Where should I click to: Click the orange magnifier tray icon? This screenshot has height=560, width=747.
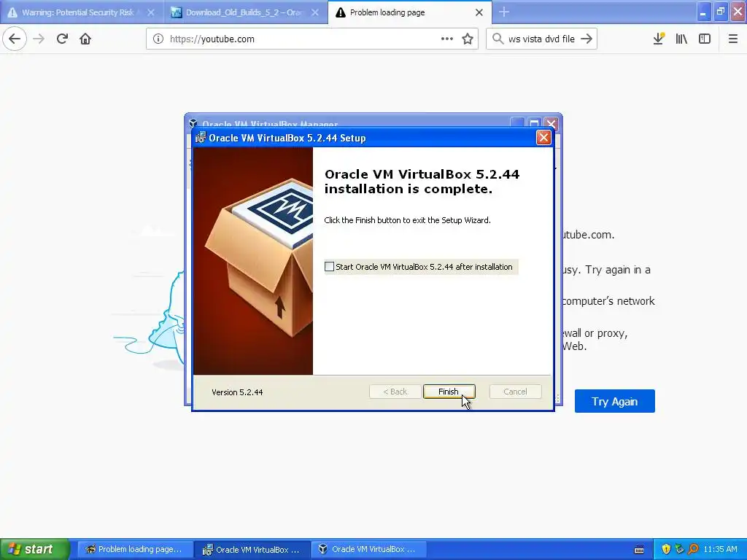(x=693, y=549)
